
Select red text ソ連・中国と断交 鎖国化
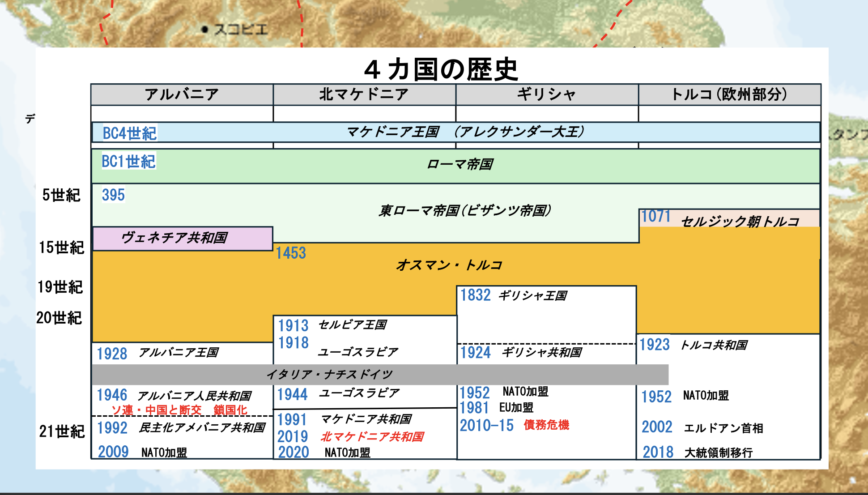coord(179,410)
